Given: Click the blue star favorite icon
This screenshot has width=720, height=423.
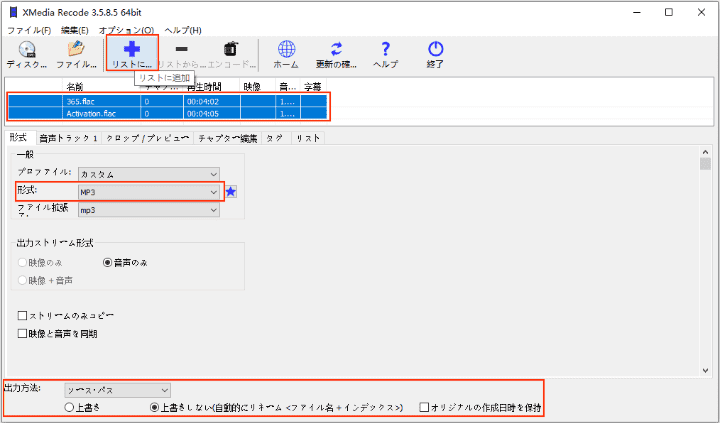Looking at the screenshot, I should 231,192.
